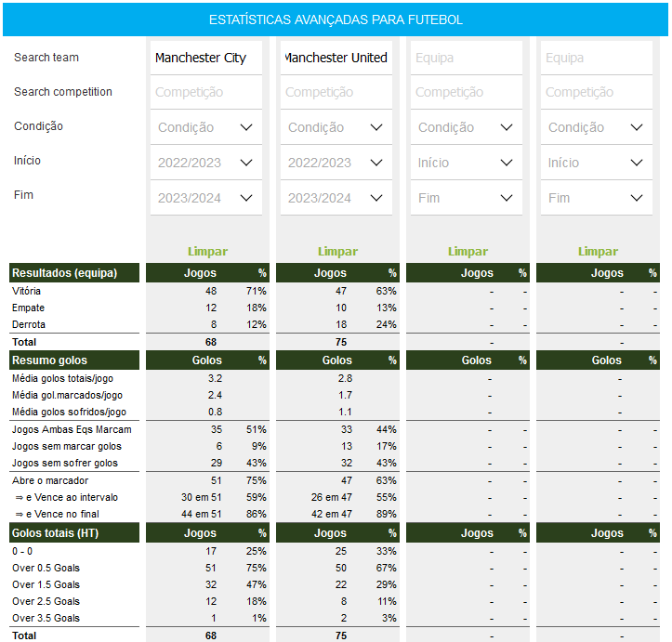Click Limpar under Manchester City column
This screenshot has width=672, height=642.
(207, 252)
